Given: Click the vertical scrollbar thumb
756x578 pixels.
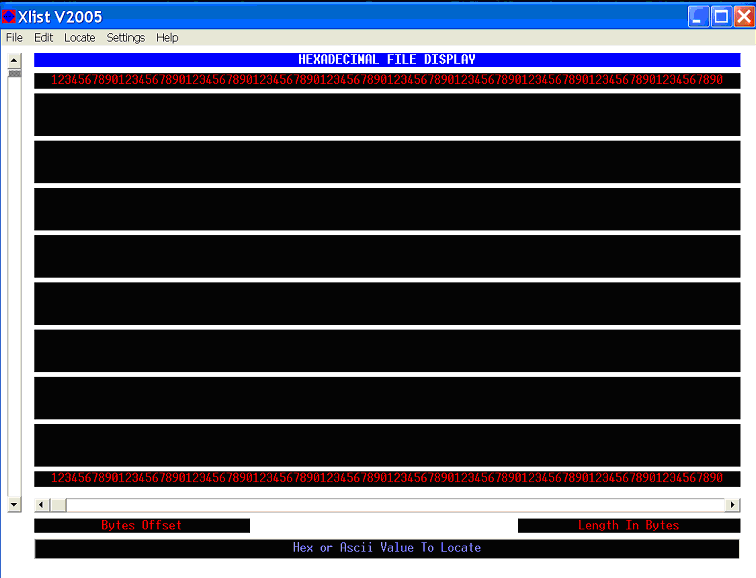Looking at the screenshot, I should point(14,73).
